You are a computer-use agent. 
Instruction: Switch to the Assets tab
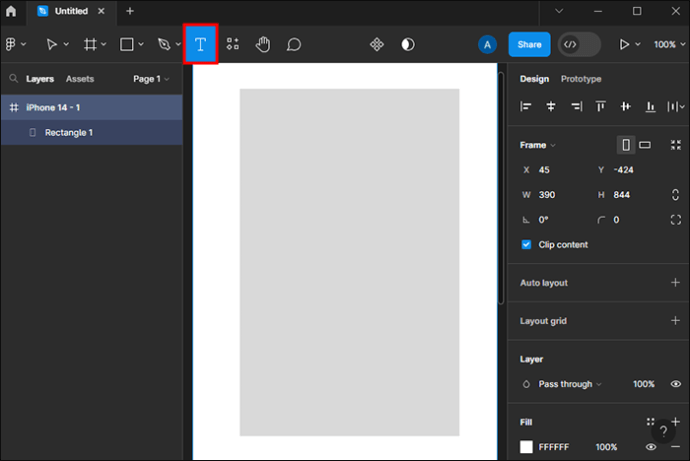[80, 79]
